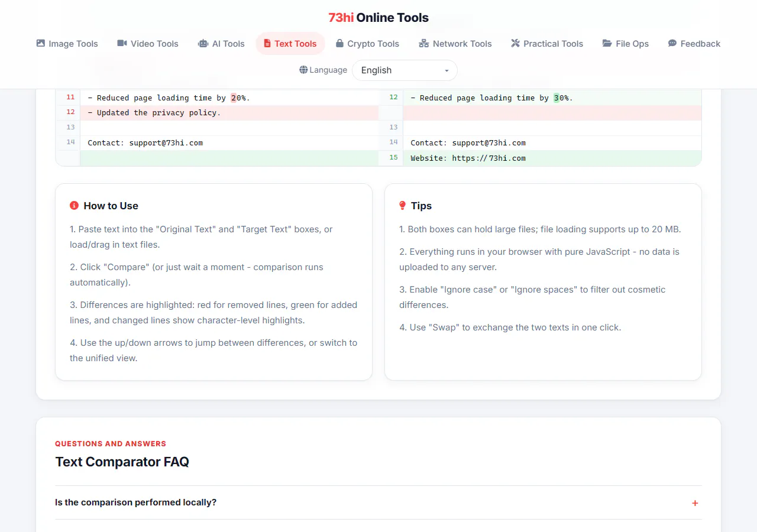The height and width of the screenshot is (532, 757).
Task: Click the 73hi Online Tools logo
Action: (x=378, y=18)
